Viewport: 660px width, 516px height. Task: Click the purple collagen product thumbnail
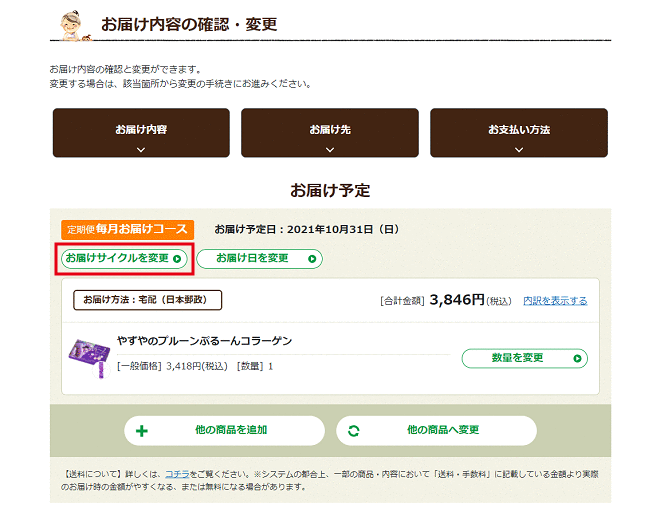tap(90, 357)
